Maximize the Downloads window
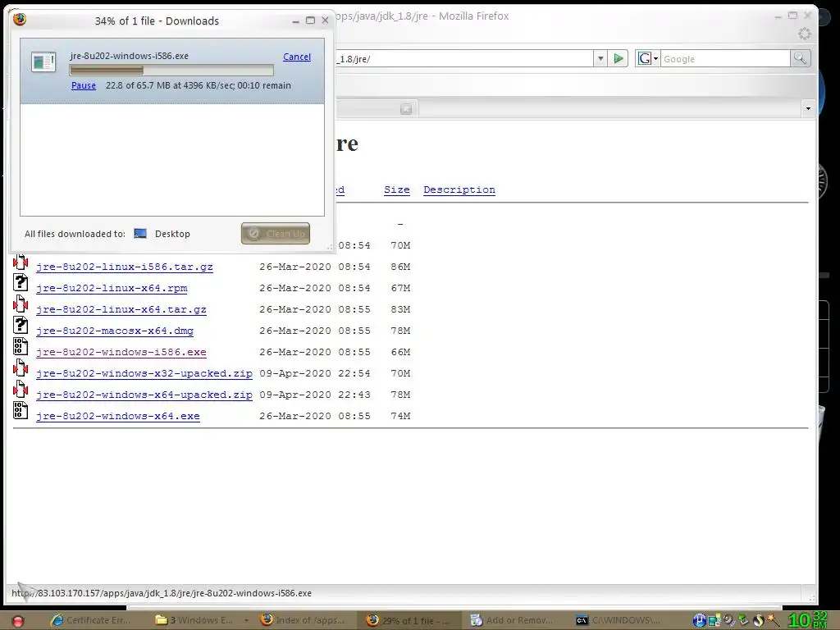Screen dimensions: 840x630 [x=310, y=21]
